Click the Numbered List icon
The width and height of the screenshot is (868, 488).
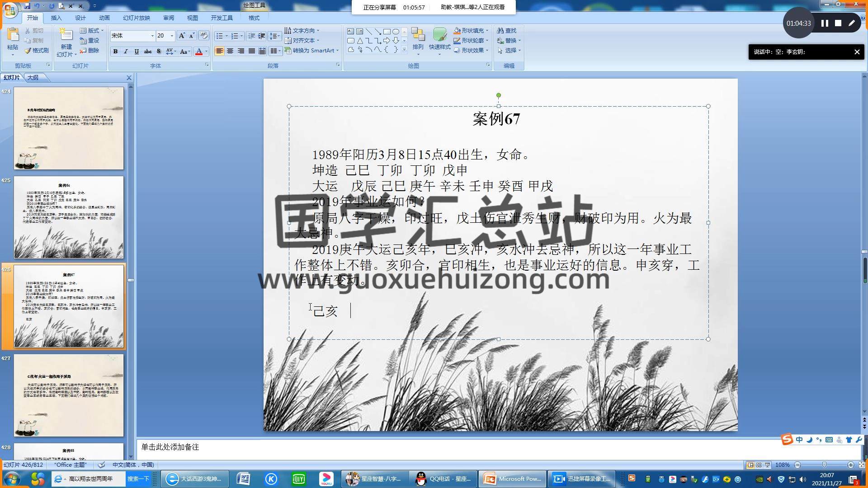(235, 36)
